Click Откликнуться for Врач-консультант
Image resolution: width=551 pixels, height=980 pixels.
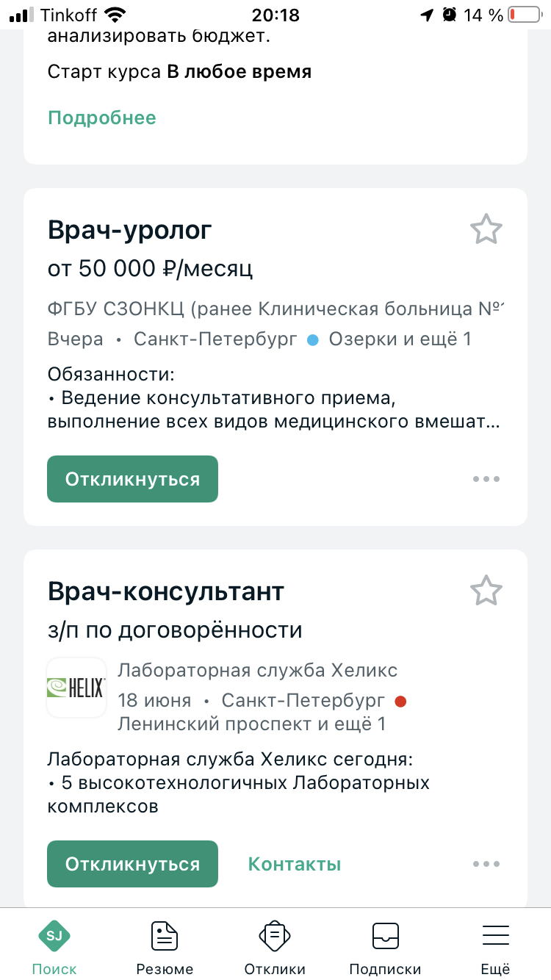132,864
